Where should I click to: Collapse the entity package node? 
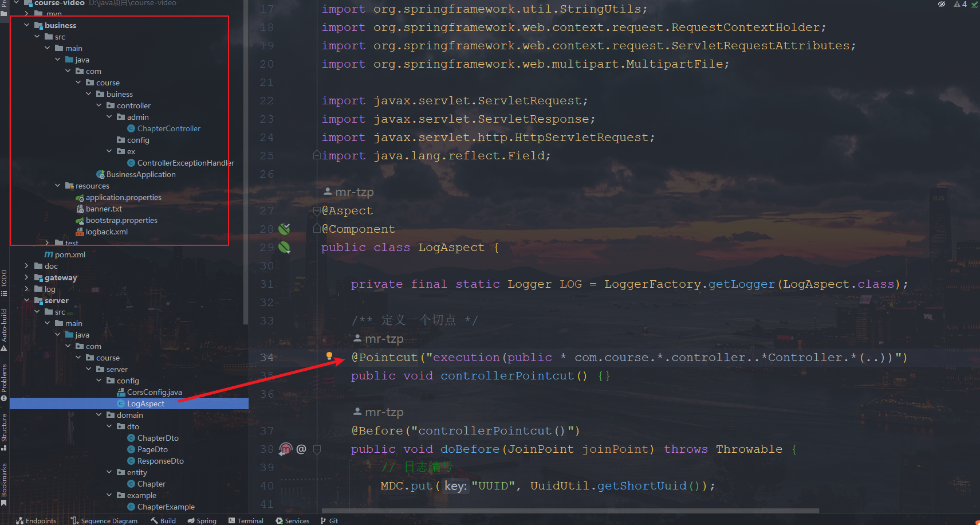click(109, 472)
